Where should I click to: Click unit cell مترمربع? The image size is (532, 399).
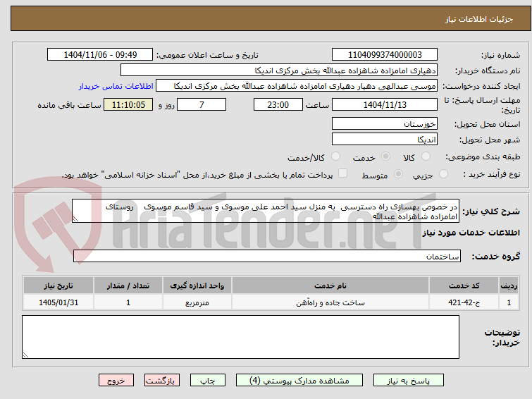coord(197,302)
